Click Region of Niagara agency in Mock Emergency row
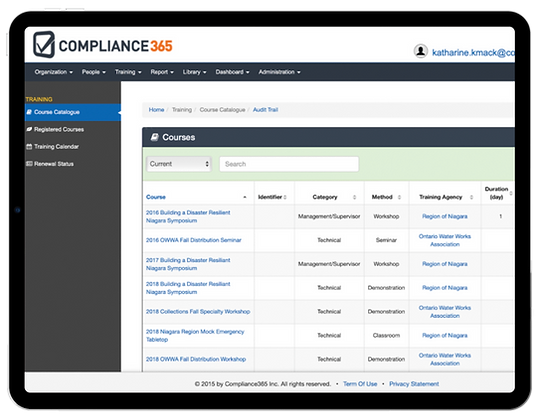This screenshot has height=415, width=542. (x=445, y=336)
